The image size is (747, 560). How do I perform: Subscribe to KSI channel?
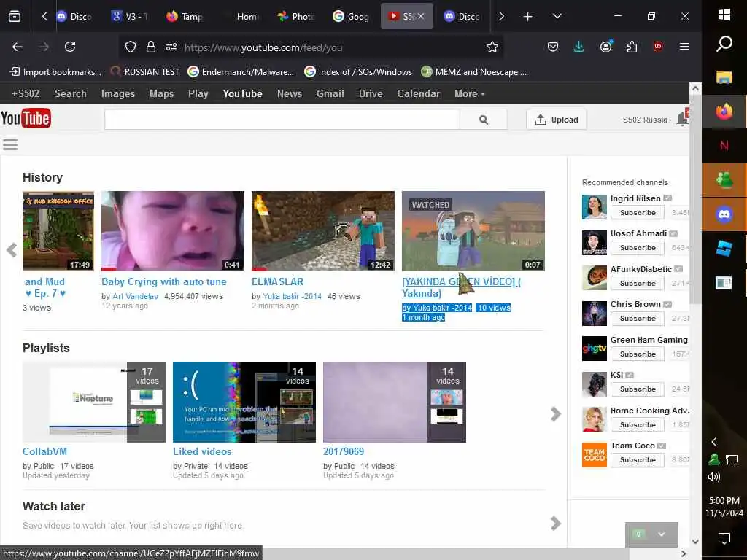[638, 389]
